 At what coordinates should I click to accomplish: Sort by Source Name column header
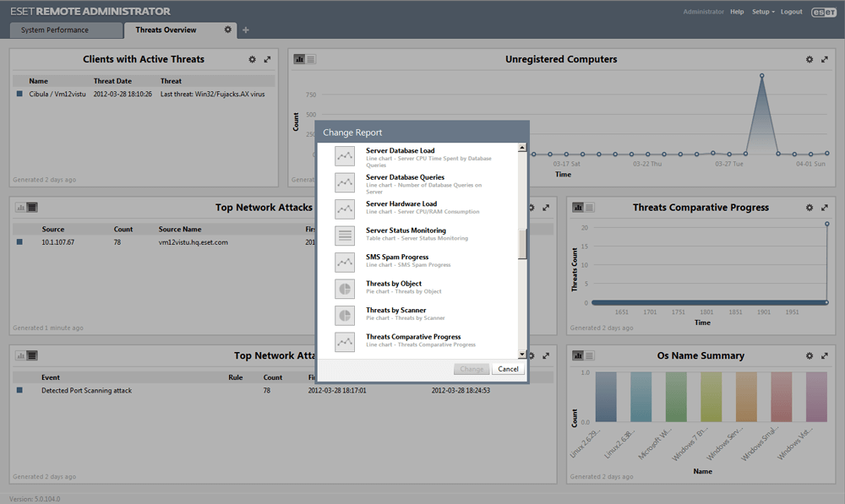point(180,229)
